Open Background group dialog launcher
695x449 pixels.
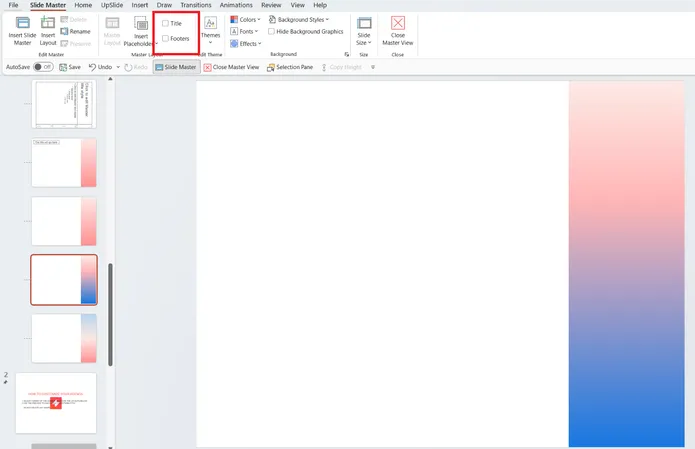(347, 55)
